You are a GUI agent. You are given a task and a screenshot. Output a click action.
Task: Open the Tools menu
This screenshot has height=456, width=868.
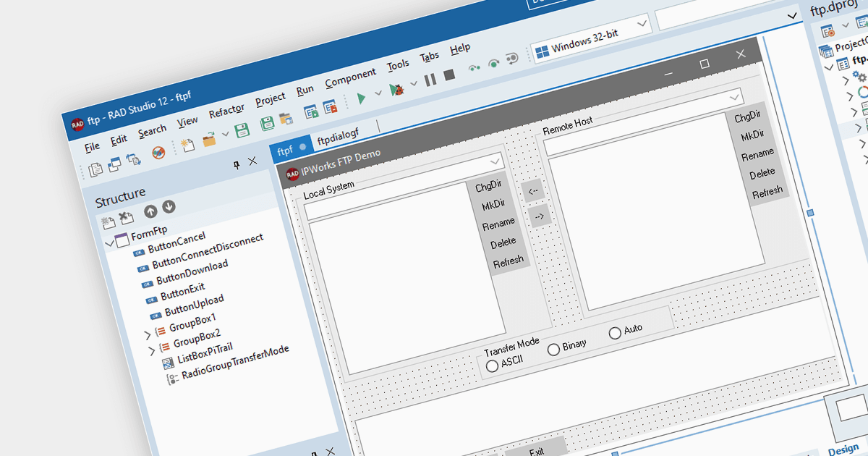tap(398, 65)
